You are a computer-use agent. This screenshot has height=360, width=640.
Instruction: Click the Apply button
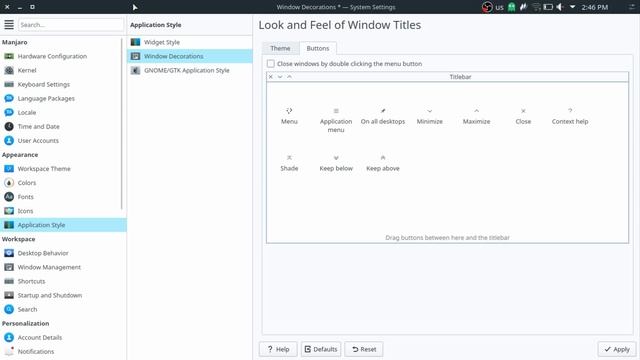tap(617, 349)
